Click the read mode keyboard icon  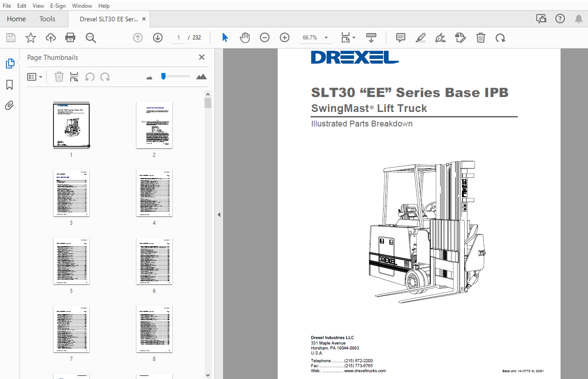(371, 38)
